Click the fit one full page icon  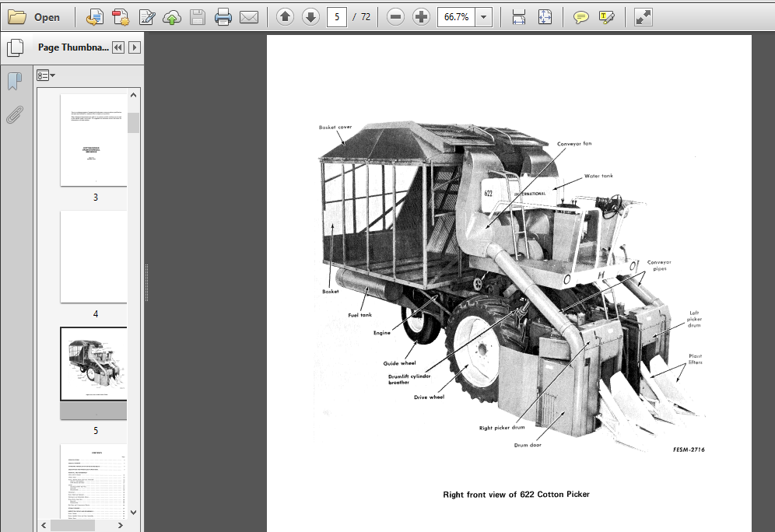click(x=545, y=17)
